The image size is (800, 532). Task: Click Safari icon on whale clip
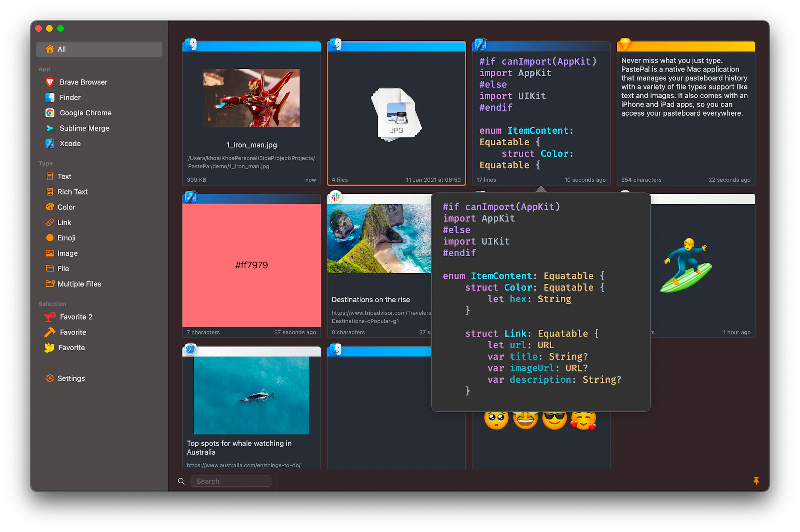pyautogui.click(x=190, y=349)
